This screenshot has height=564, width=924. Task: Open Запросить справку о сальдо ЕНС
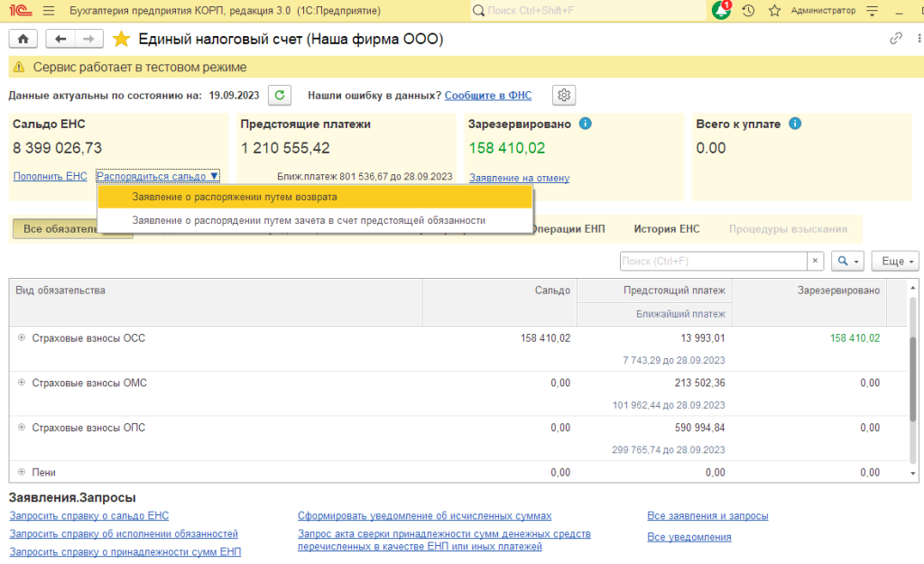coord(89,515)
